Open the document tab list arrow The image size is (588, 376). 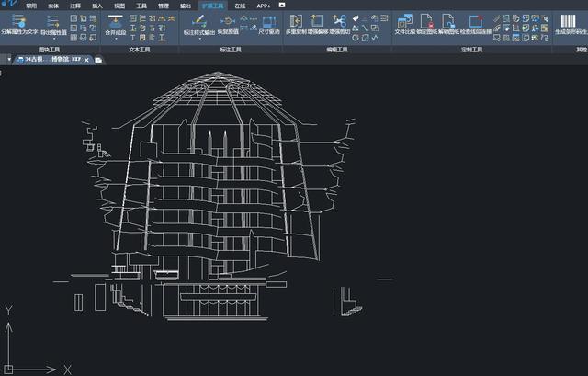[9, 59]
